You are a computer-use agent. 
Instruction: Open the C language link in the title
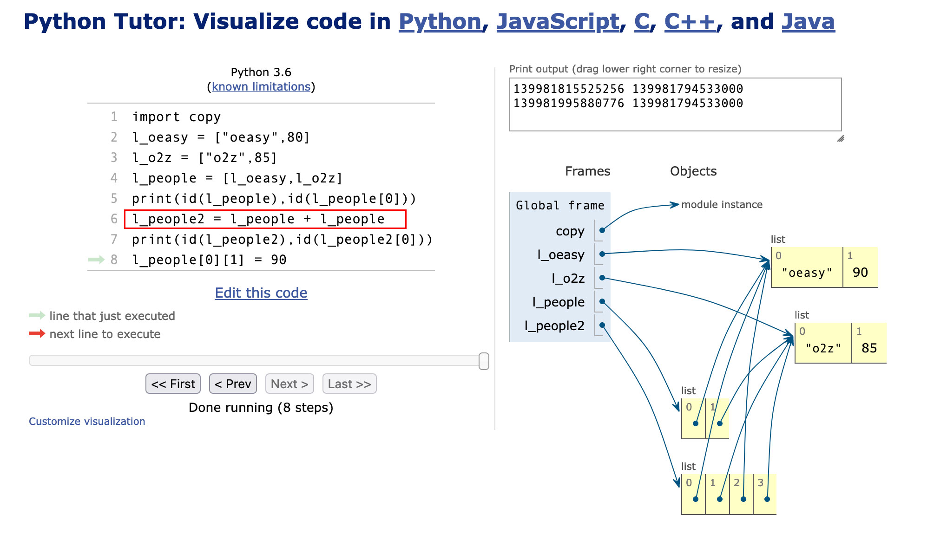642,22
